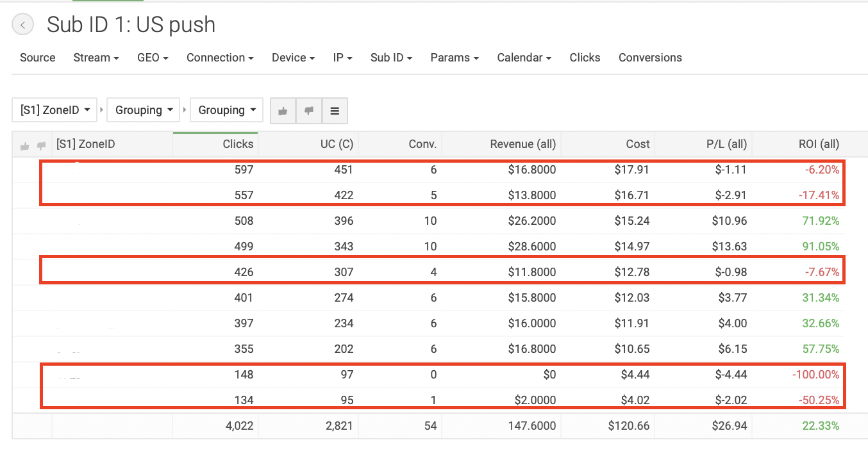Open the [S1] ZoneID grouping dropdown
The width and height of the screenshot is (868, 456).
(54, 110)
